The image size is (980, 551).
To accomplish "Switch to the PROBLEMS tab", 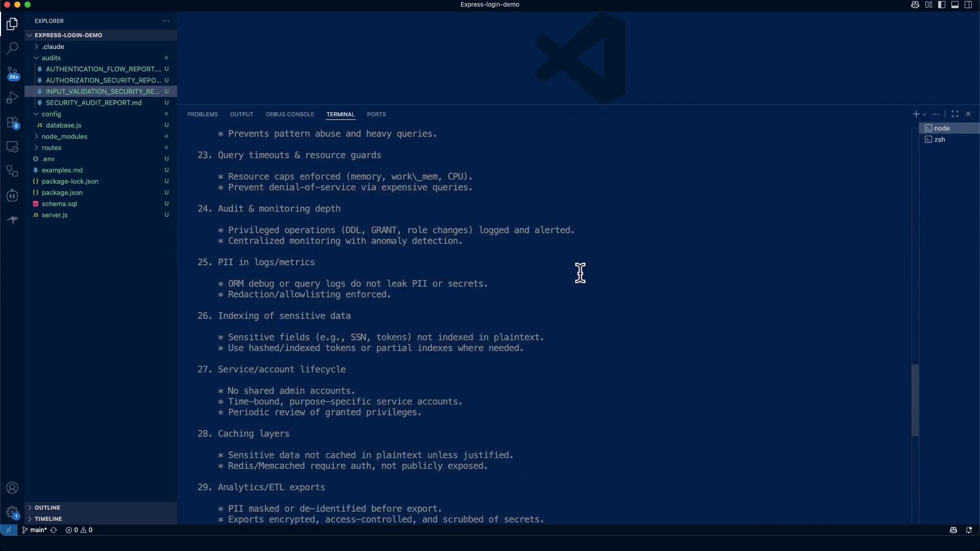I will pyautogui.click(x=203, y=114).
